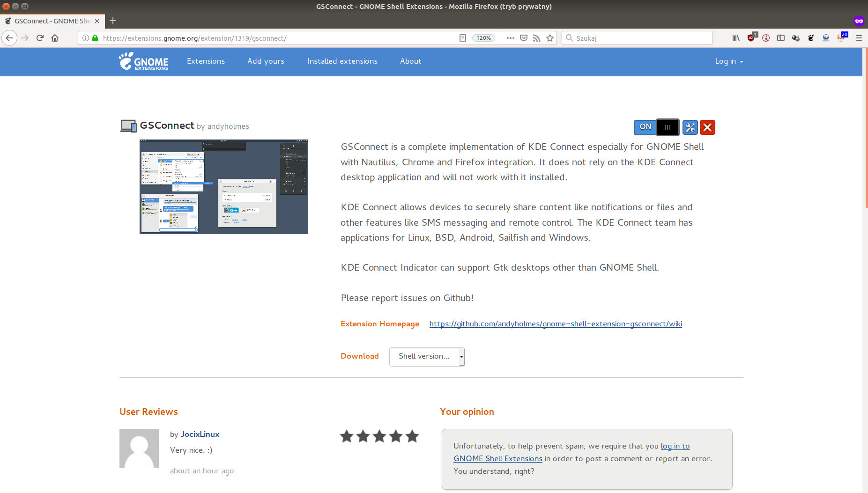Screen dimensions: 868x493
Task: Open the Firefox library icon
Action: (x=736, y=38)
